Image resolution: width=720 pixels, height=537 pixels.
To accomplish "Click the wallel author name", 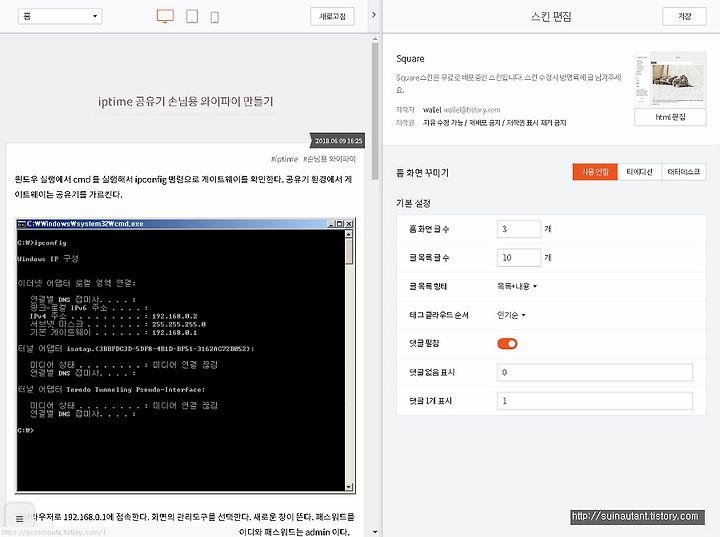I will click(x=432, y=110).
